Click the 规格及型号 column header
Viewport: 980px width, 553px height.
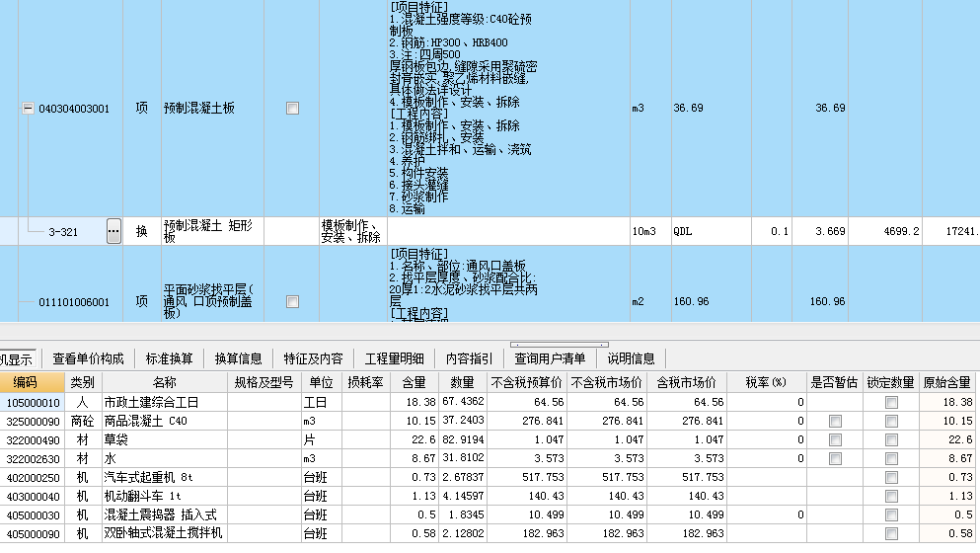pos(264,382)
